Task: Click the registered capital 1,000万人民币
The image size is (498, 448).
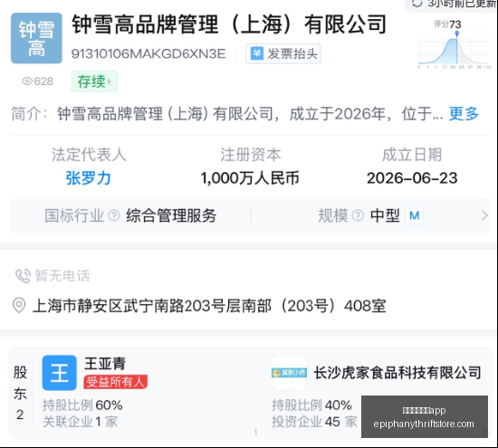Action: click(x=250, y=178)
